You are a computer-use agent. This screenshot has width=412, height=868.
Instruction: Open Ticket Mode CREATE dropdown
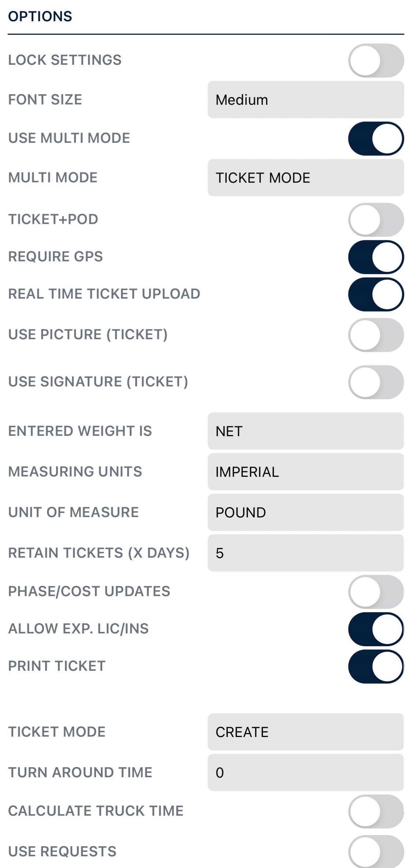[305, 732]
